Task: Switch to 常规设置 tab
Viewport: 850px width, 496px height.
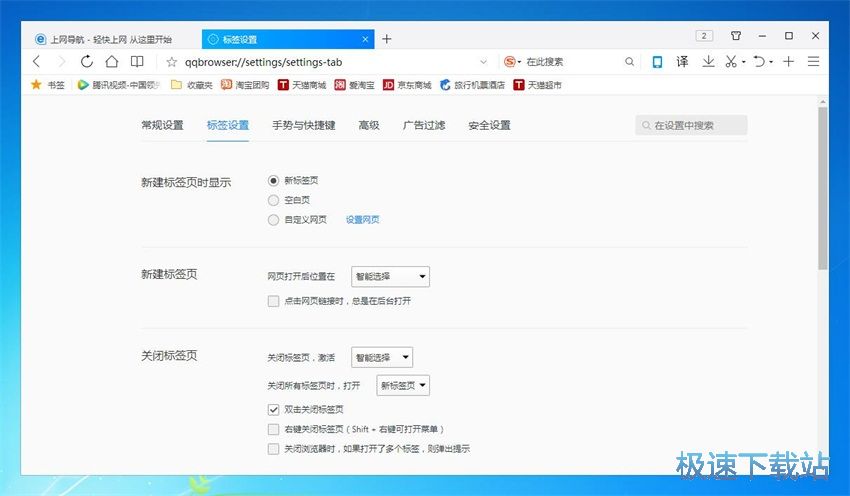Action: click(162, 125)
